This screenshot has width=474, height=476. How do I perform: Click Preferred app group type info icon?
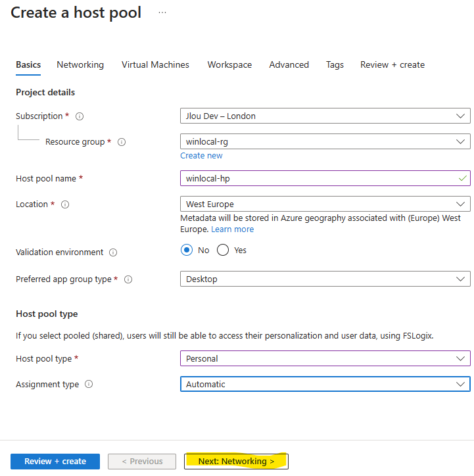tap(128, 279)
